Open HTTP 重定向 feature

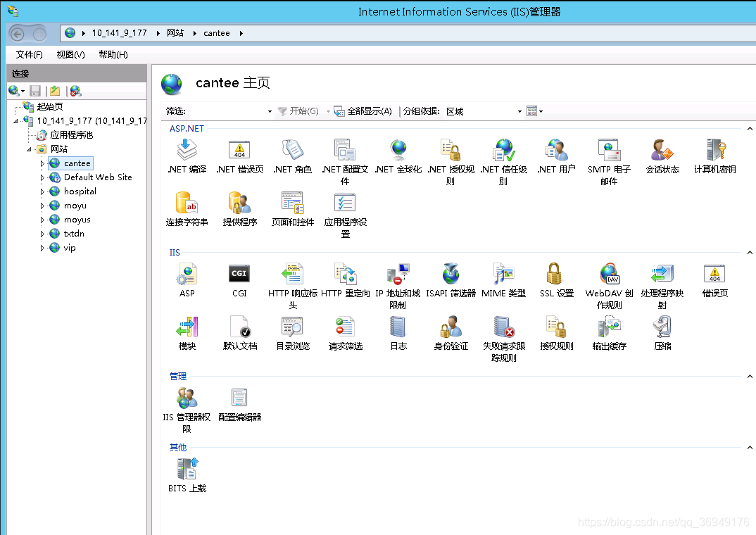point(345,280)
